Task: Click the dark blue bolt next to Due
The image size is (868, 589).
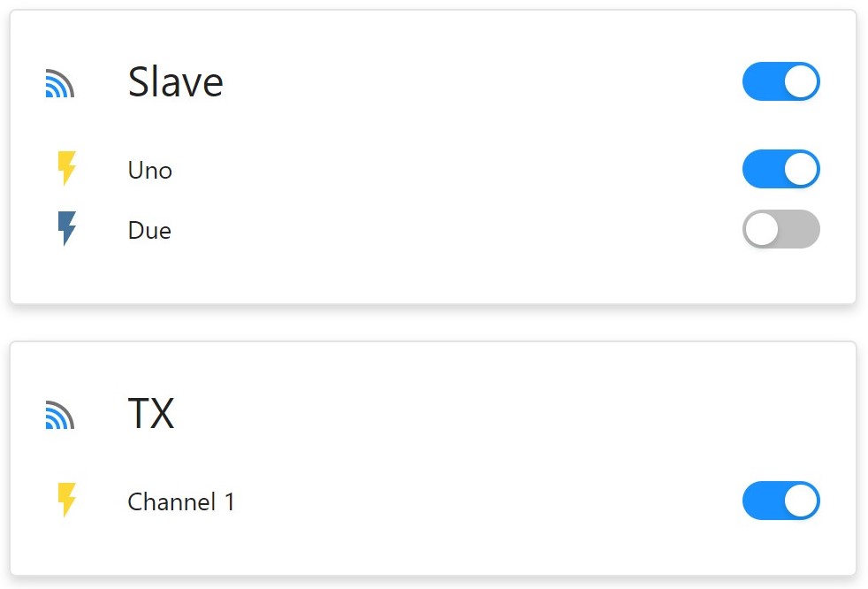Action: coord(66,229)
